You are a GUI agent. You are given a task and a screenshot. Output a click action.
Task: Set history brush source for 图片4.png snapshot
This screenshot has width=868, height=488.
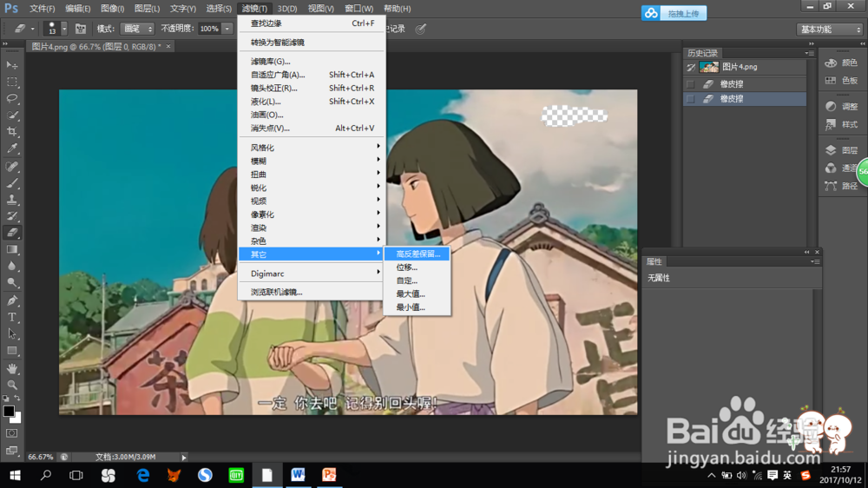click(690, 68)
